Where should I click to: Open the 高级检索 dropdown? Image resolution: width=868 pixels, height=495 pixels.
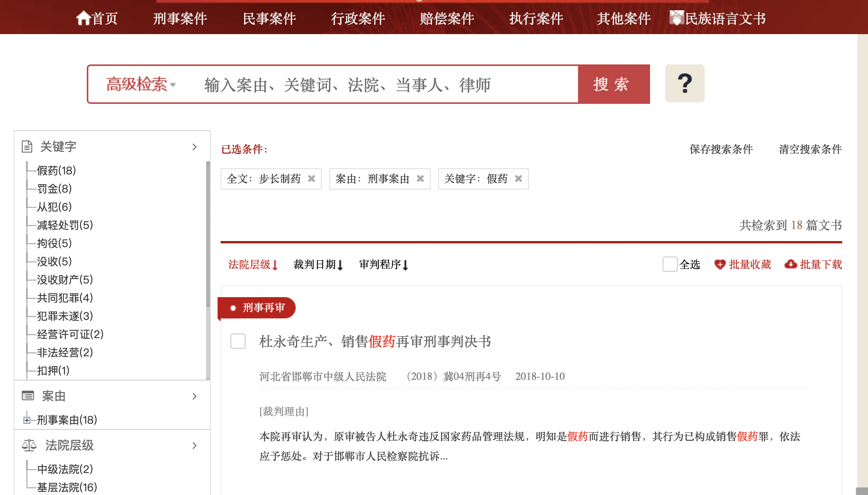[141, 84]
